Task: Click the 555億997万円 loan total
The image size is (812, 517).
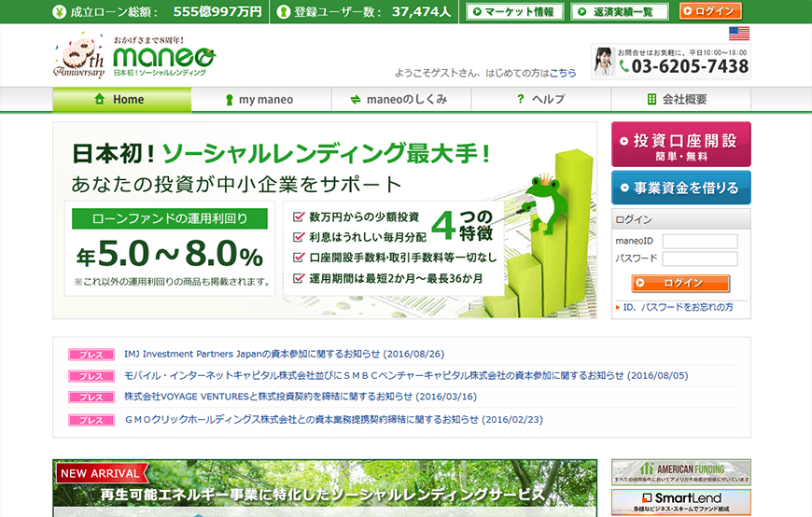Action: click(x=217, y=11)
